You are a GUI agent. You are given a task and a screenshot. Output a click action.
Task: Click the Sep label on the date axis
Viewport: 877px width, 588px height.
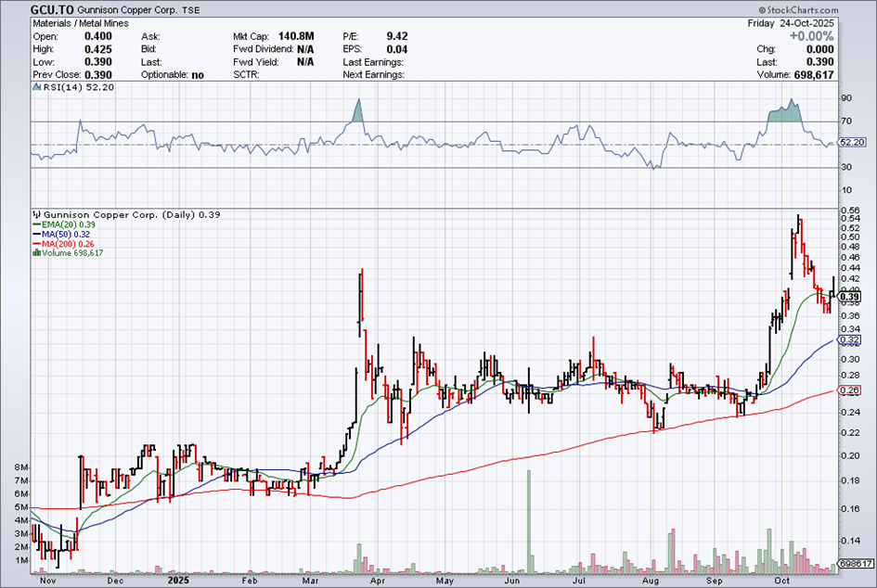click(715, 581)
